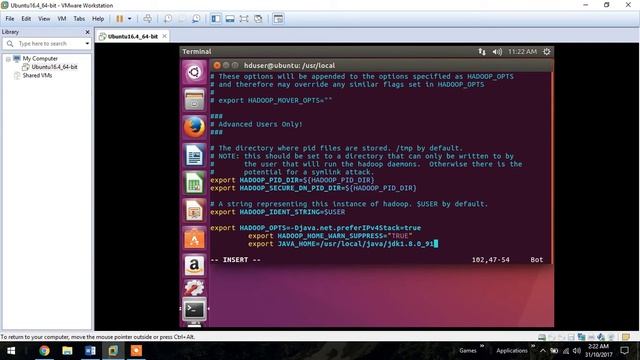The image size is (640, 360).
Task: Open the View menu
Action: point(44,19)
